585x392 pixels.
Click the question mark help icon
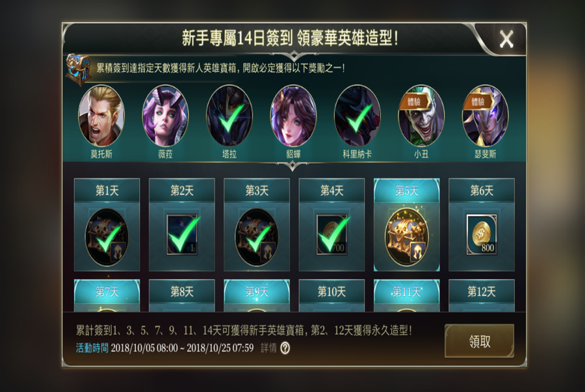285,348
